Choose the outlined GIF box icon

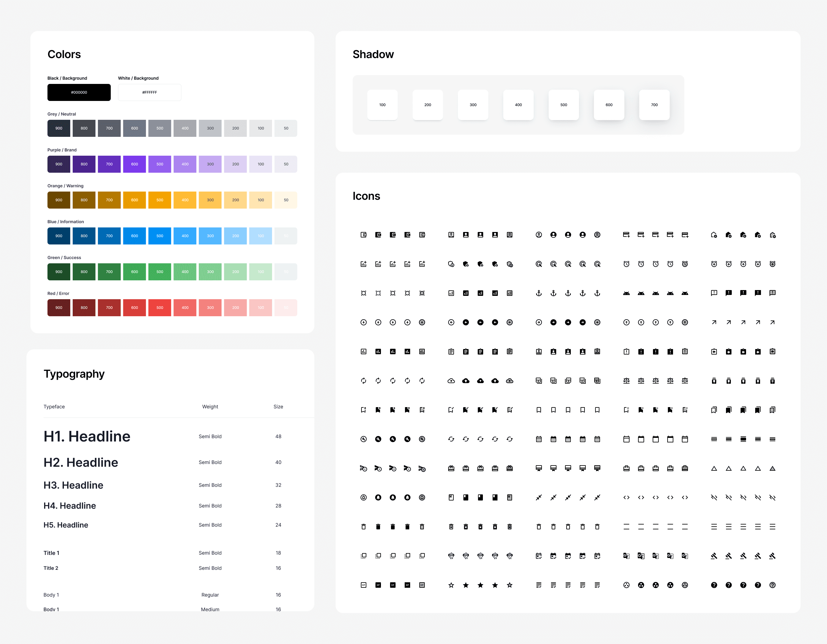point(363,585)
